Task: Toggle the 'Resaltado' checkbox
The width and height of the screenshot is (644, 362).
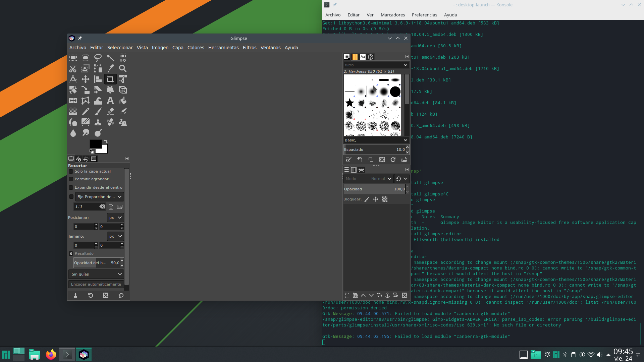Action: pyautogui.click(x=71, y=253)
